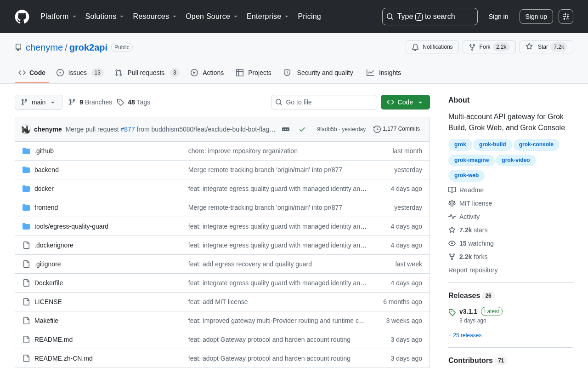
Task: Select the Security and quality tab
Action: 318,73
